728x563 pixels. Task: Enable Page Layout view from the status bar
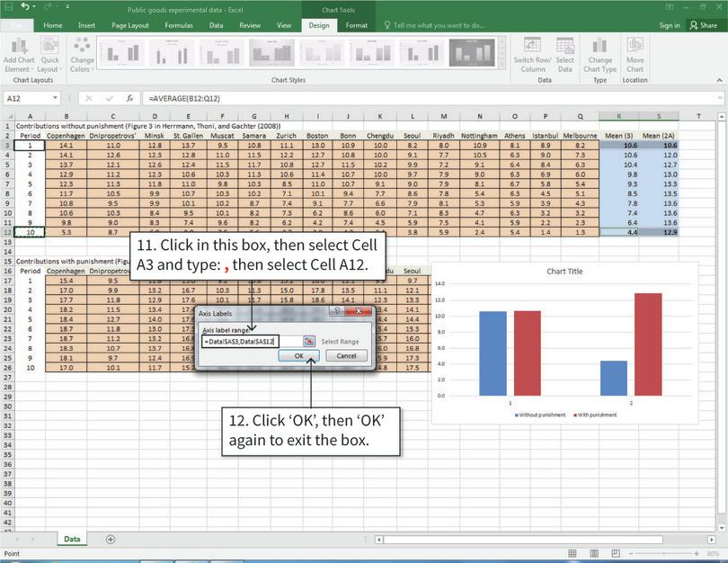[x=594, y=554]
